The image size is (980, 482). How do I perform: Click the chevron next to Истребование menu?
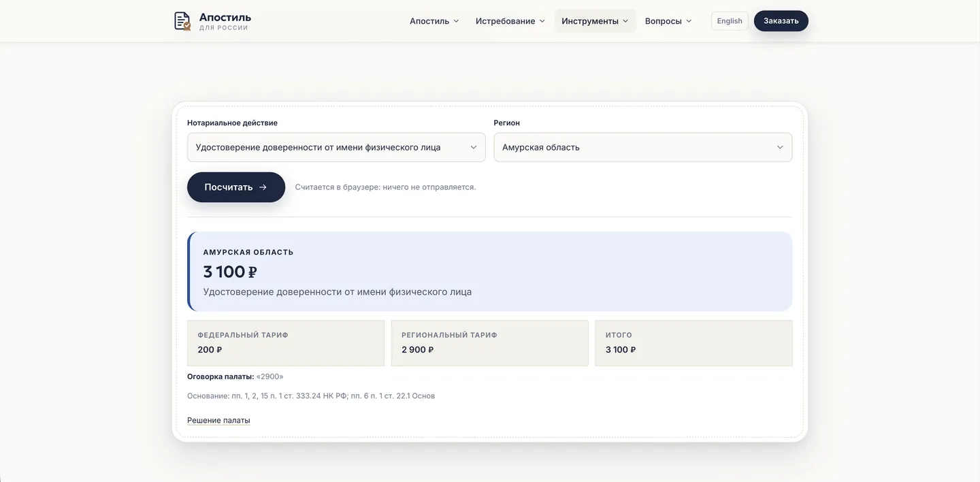[542, 21]
